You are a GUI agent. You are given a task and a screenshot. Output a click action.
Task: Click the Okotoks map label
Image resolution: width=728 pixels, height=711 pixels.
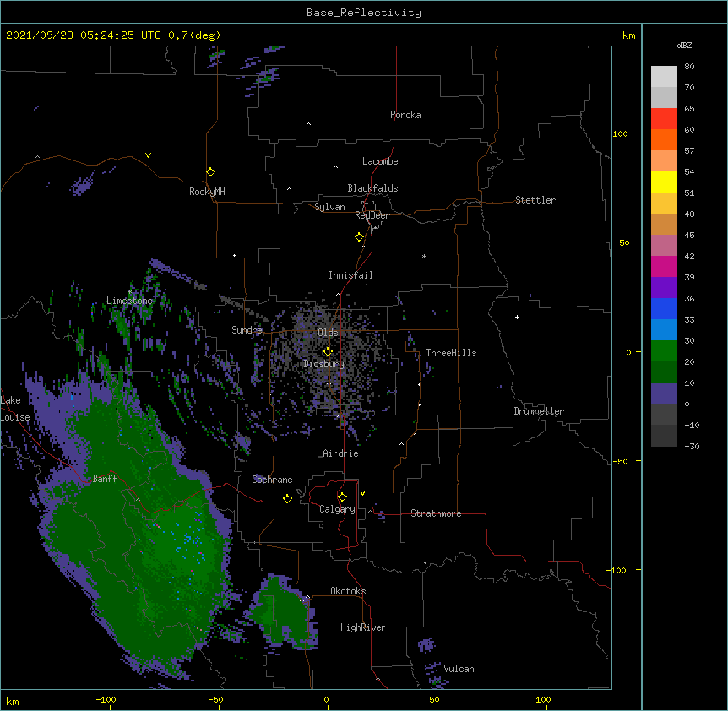(x=348, y=591)
